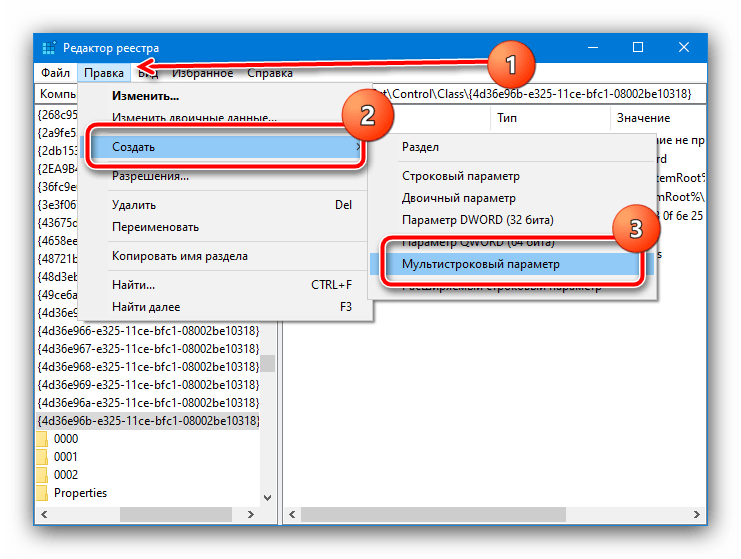741x559 pixels.
Task: Create a Мультистроковый параметр
Action: click(x=512, y=264)
